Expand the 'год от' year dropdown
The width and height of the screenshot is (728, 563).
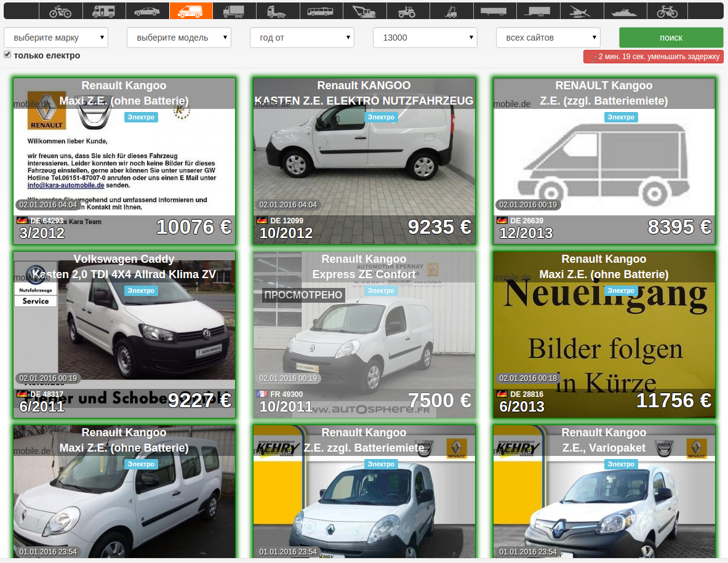tap(302, 38)
